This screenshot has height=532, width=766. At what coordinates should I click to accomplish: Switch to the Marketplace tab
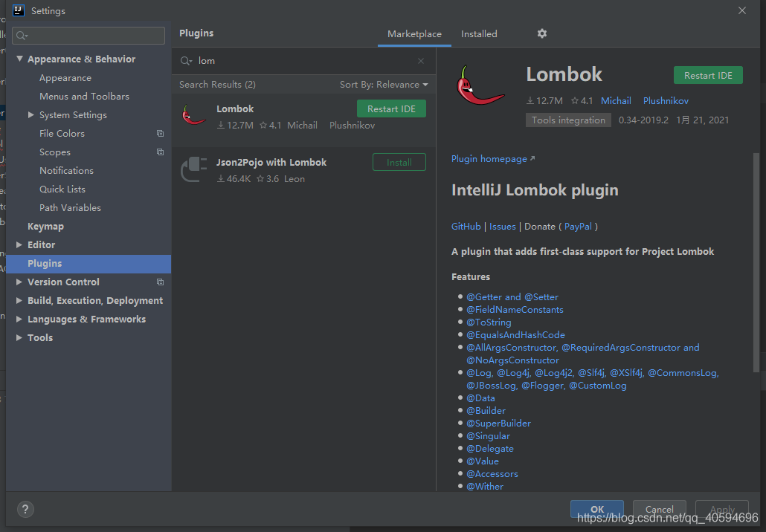coord(414,33)
